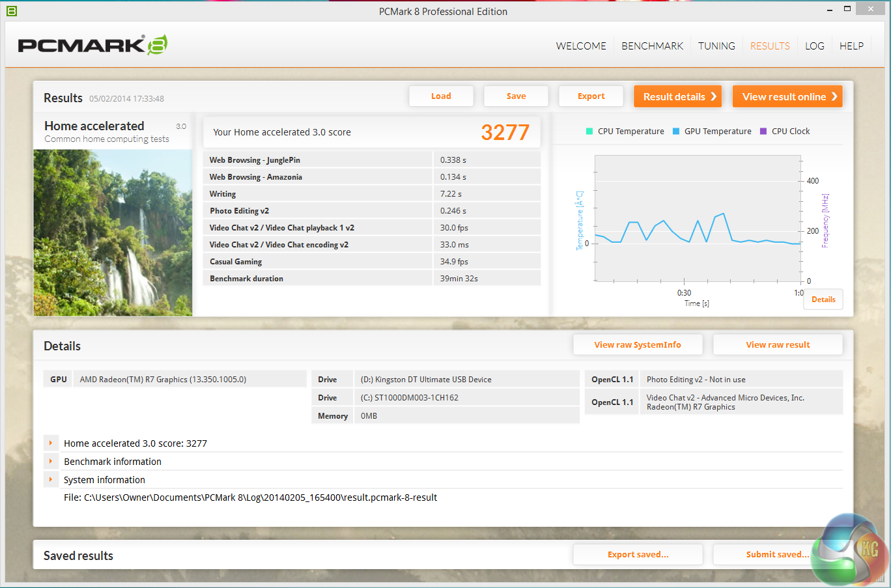Screen dimensions: 891x588
Task: View result online
Action: point(787,96)
